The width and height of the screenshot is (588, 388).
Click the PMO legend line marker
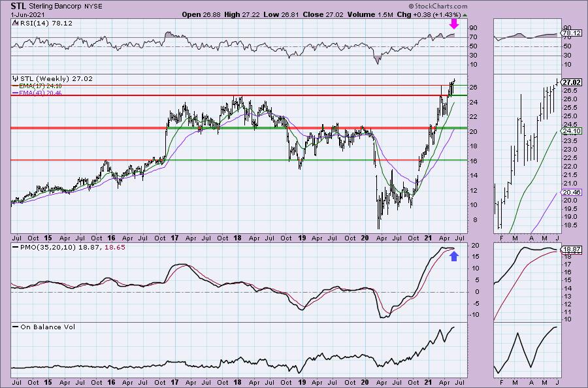click(x=16, y=248)
